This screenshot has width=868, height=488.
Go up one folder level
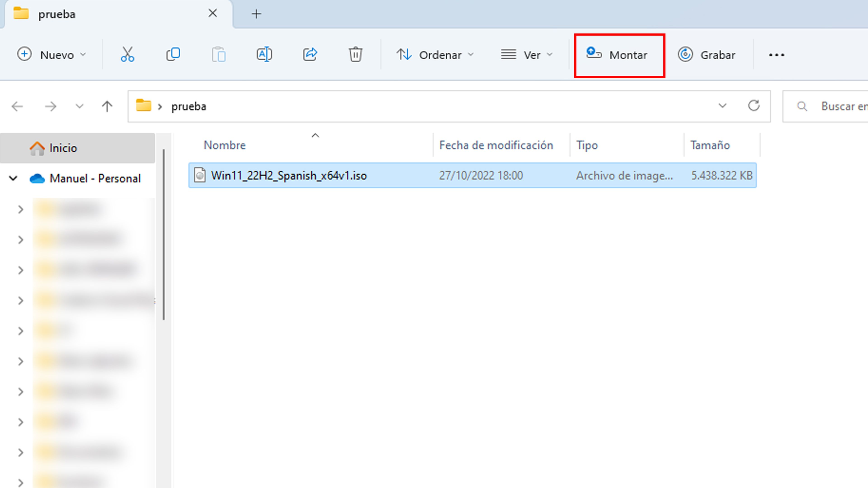107,106
